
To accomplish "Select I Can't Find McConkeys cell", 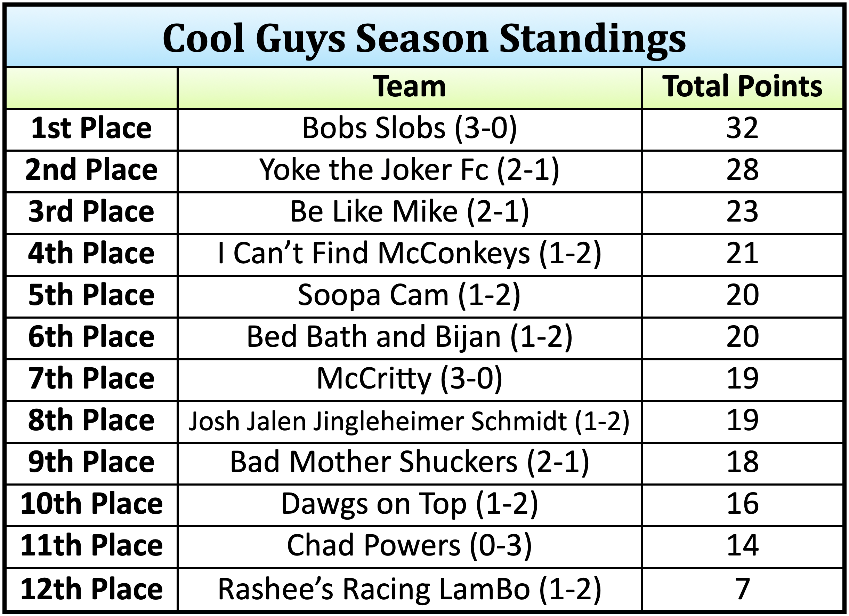I will coord(409,254).
